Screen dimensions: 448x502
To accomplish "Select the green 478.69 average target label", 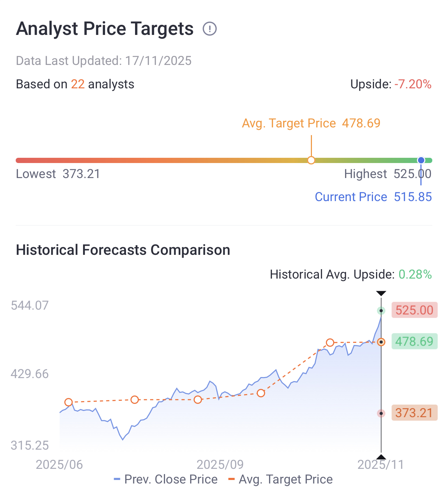I will pyautogui.click(x=414, y=341).
